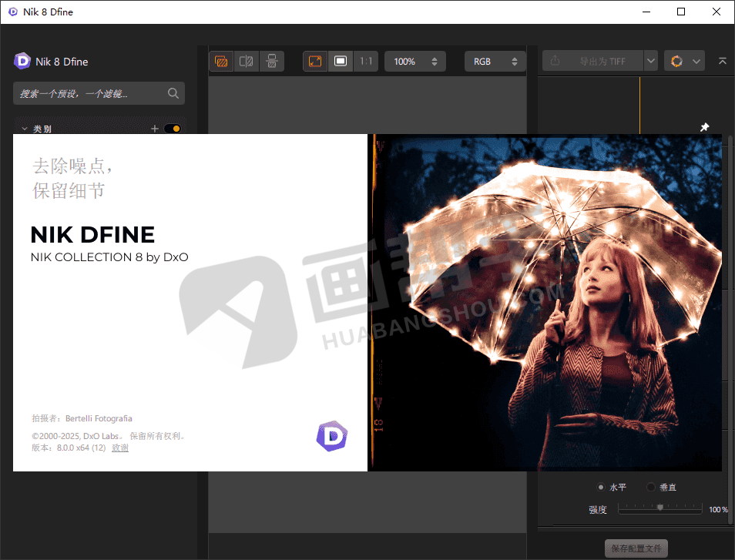The width and height of the screenshot is (735, 560).
Task: Add a new category with the plus icon
Action: [155, 129]
